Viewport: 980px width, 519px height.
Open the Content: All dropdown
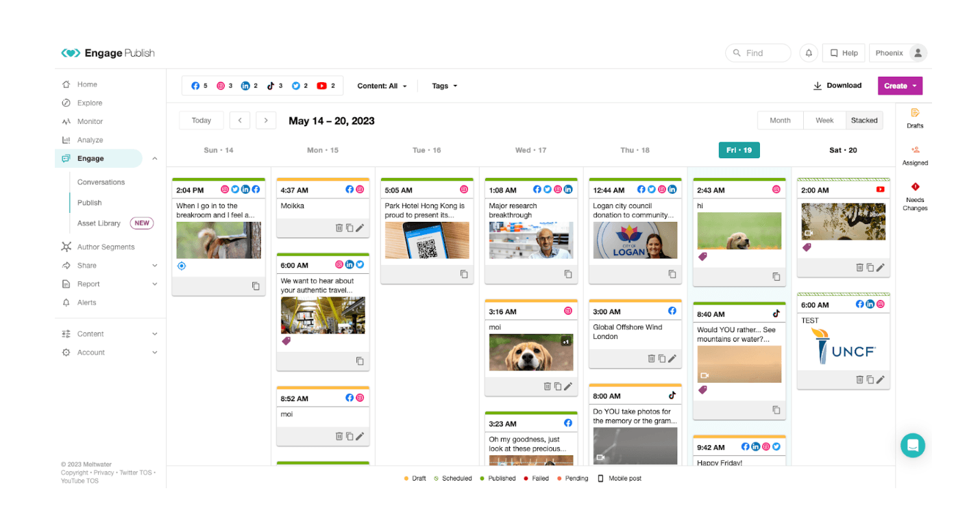pos(382,86)
